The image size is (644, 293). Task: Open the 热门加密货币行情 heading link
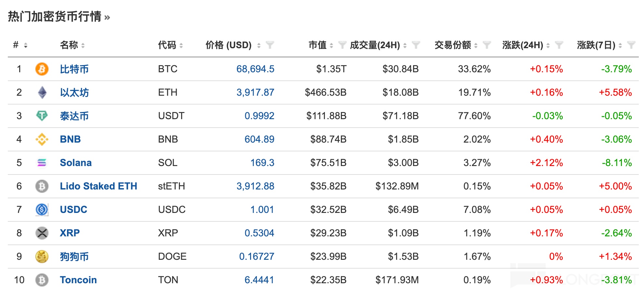(59, 16)
